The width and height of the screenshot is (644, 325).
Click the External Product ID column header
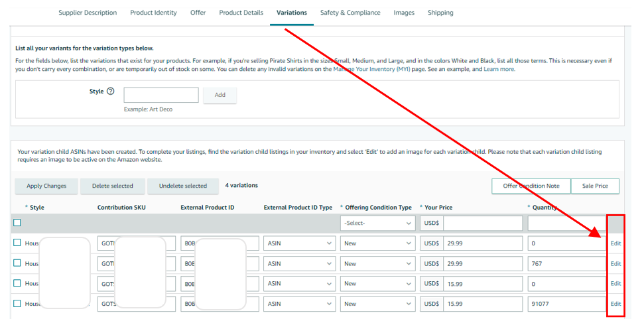[208, 208]
